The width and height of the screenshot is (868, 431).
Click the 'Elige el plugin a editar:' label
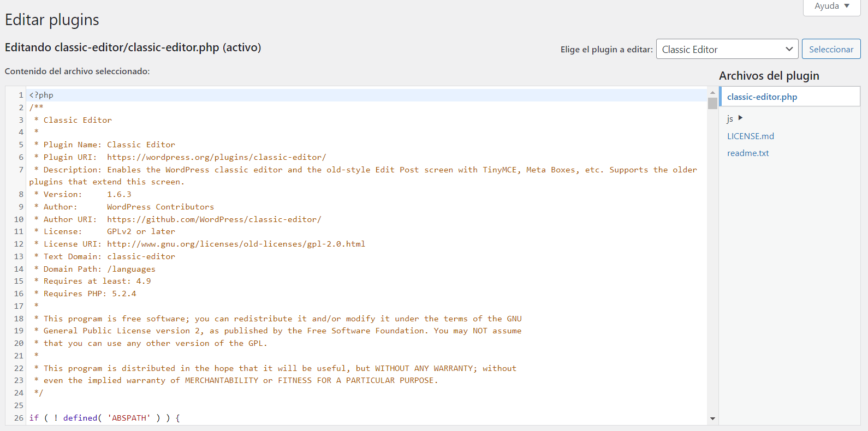tap(607, 49)
